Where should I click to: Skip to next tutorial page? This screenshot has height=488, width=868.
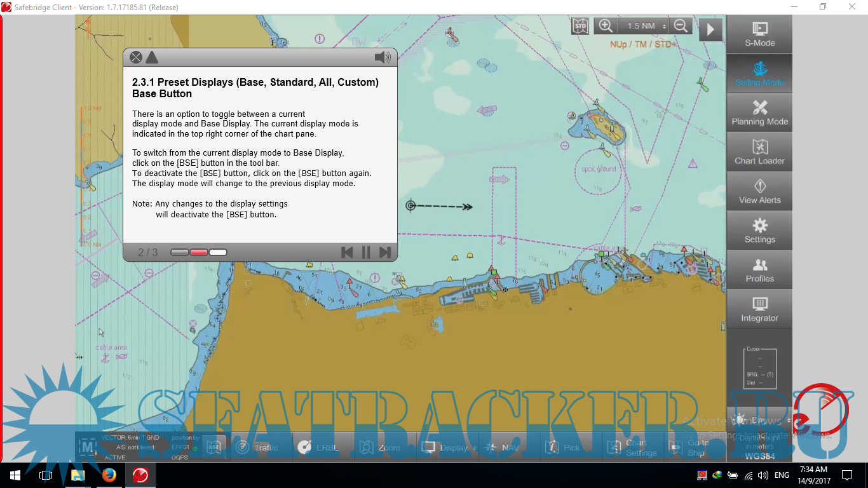pyautogui.click(x=385, y=252)
